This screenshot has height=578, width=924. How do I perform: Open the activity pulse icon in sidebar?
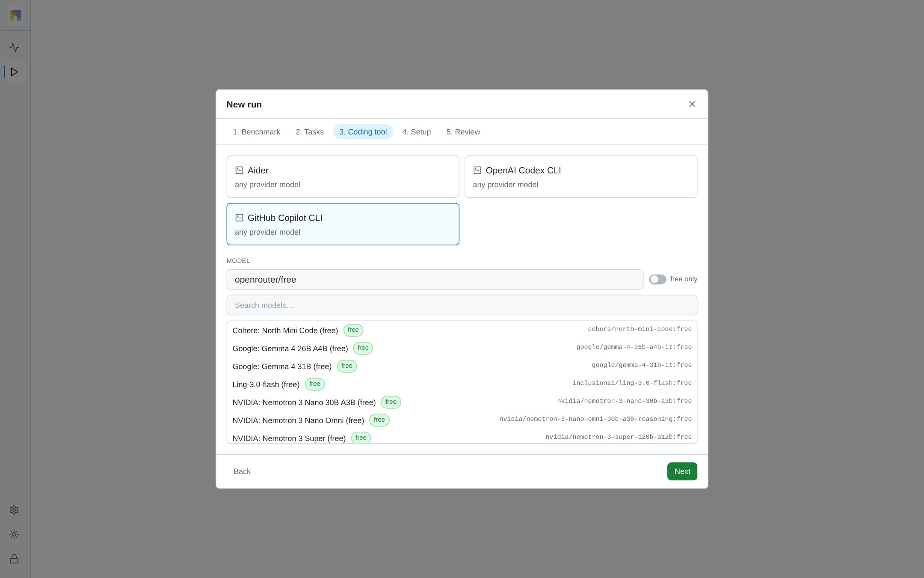tap(14, 48)
